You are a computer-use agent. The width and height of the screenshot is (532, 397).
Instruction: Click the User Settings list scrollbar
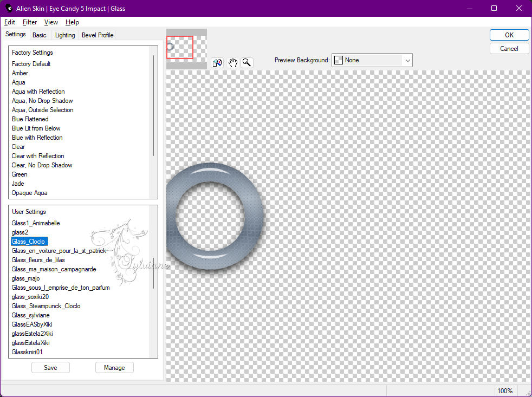tap(153, 273)
